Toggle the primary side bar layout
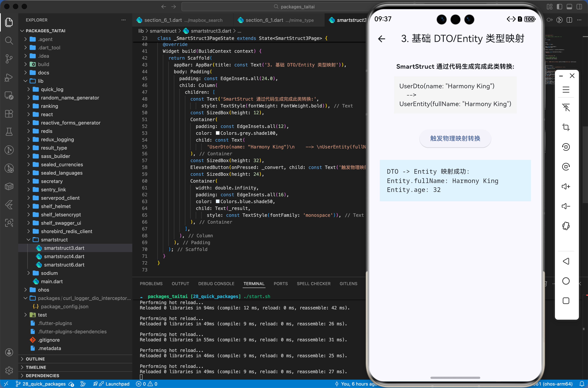This screenshot has width=588, height=388. coord(559,7)
